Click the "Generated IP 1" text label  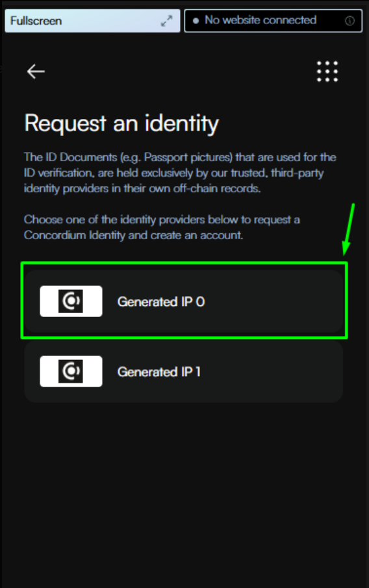159,372
